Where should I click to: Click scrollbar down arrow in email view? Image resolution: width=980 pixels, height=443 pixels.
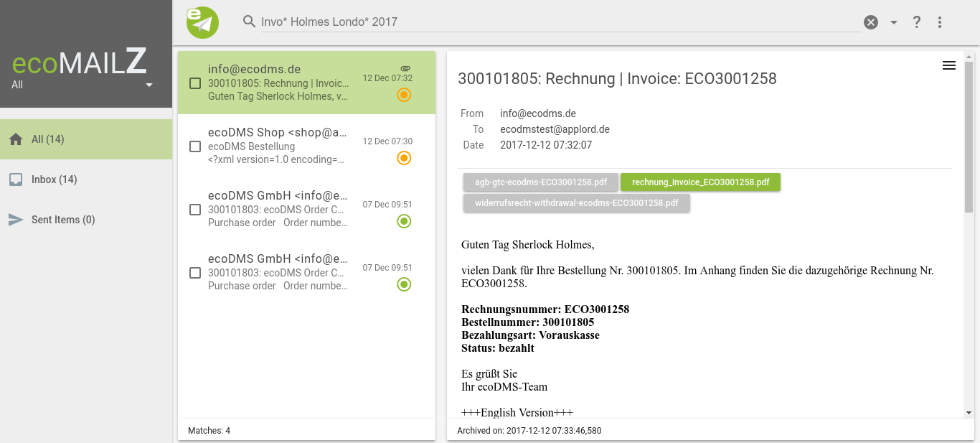click(969, 413)
